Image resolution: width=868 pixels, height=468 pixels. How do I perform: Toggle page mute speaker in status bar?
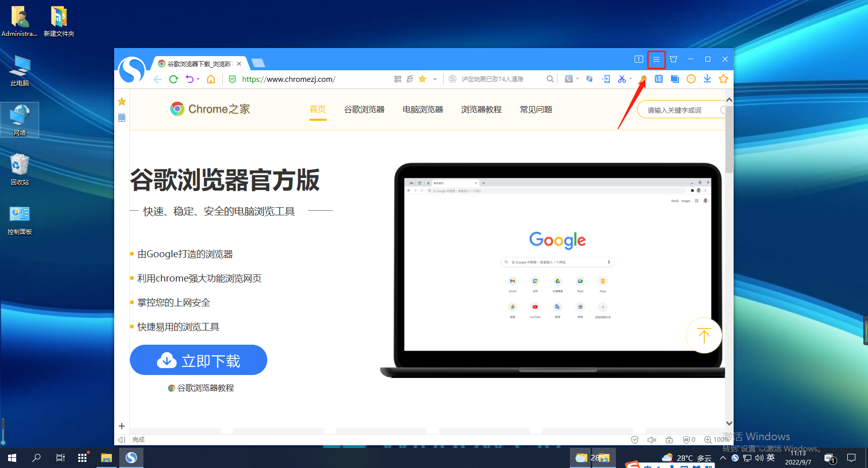click(x=652, y=440)
